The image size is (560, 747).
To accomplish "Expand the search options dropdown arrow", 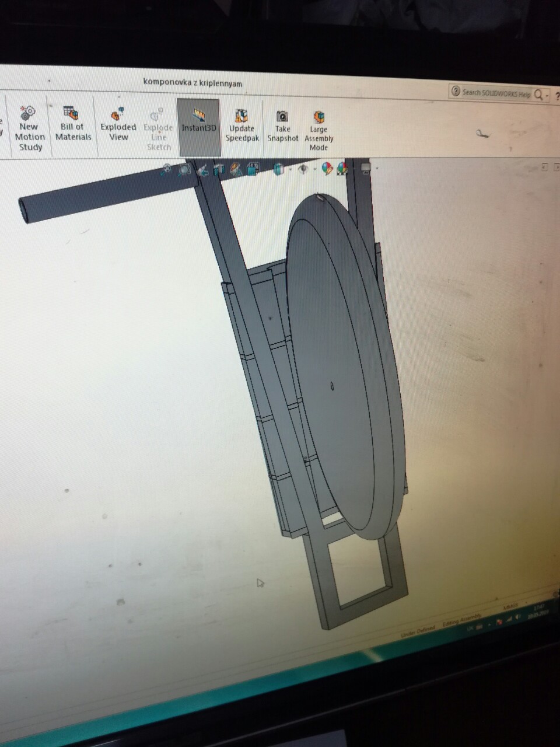I will tap(548, 95).
